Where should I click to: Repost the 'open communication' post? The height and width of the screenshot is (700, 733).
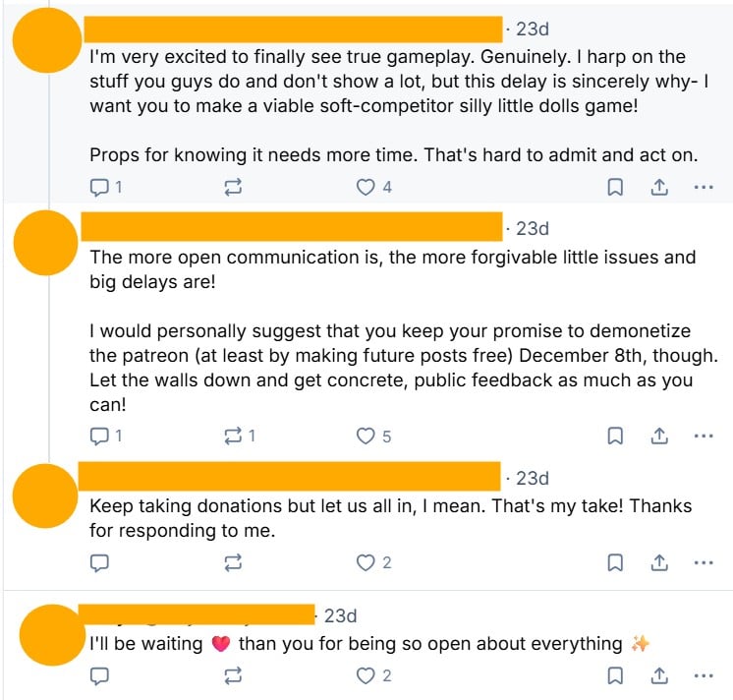(x=233, y=436)
